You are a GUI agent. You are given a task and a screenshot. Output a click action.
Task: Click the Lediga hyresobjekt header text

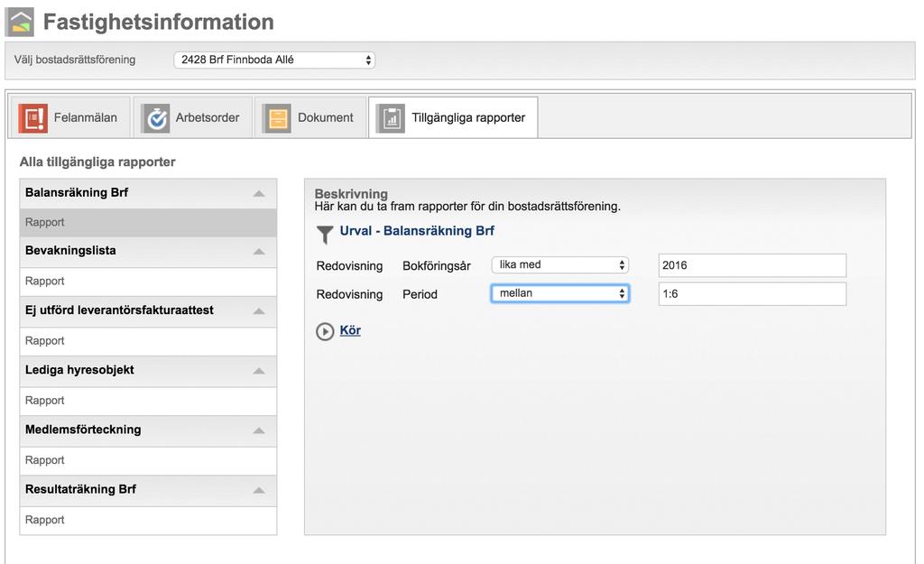click(79, 370)
